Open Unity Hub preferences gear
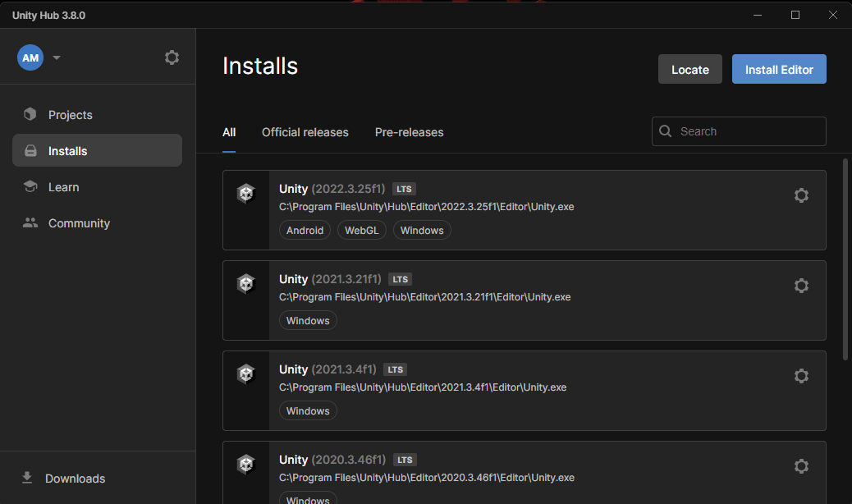 172,57
